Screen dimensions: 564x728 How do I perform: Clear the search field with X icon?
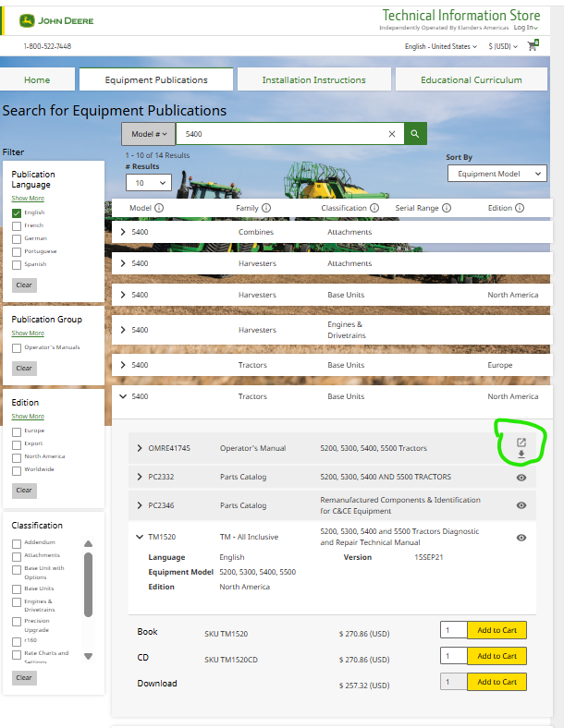[391, 134]
